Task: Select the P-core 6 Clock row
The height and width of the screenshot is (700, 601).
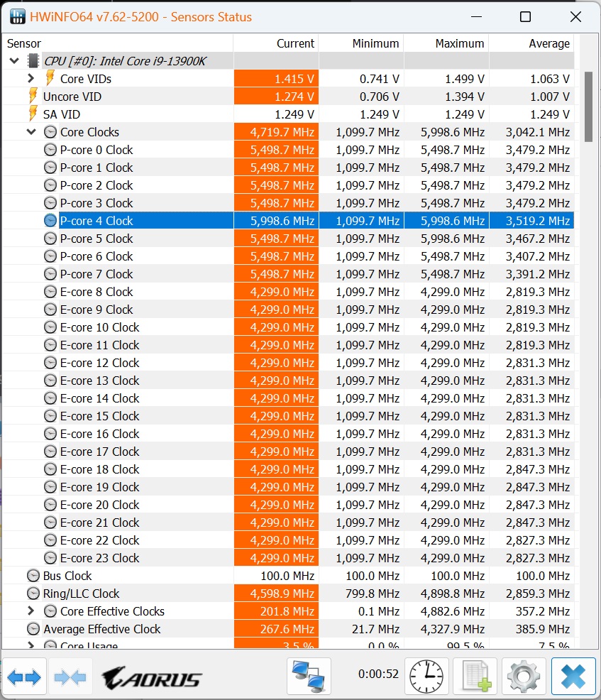Action: click(288, 256)
